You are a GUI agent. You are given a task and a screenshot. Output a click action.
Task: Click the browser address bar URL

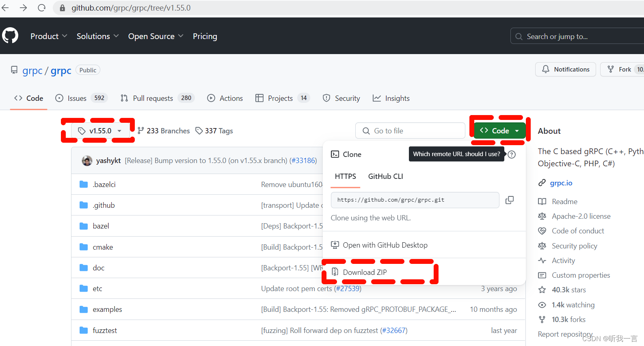131,8
